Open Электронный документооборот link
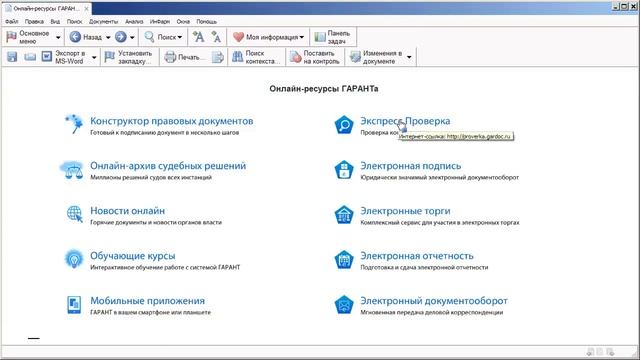Screen dimensions: 640x360 pos(433,300)
